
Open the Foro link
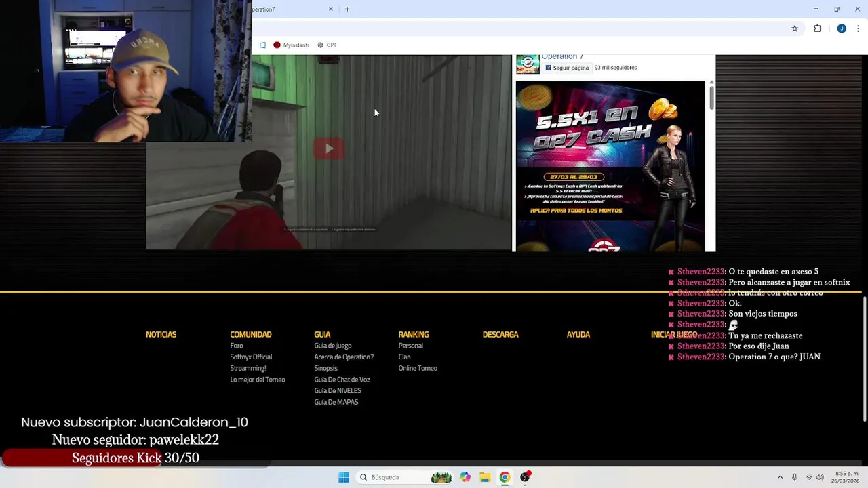237,346
